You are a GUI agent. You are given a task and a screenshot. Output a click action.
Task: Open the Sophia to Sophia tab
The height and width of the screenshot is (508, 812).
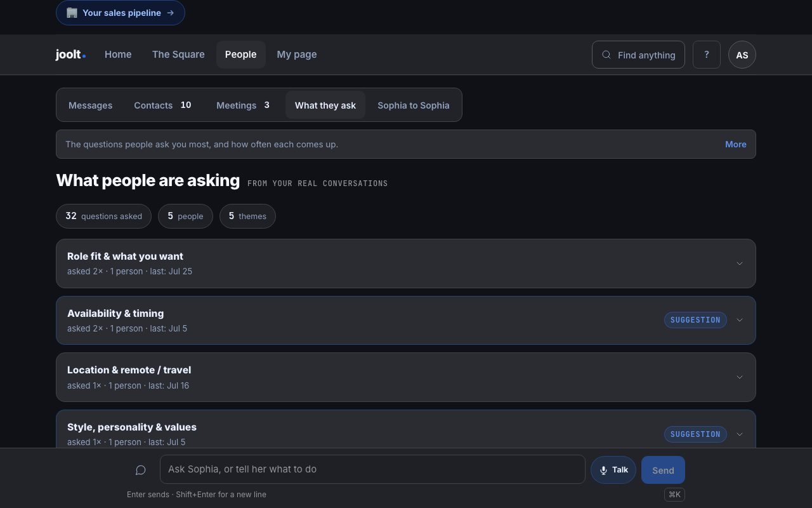414,105
